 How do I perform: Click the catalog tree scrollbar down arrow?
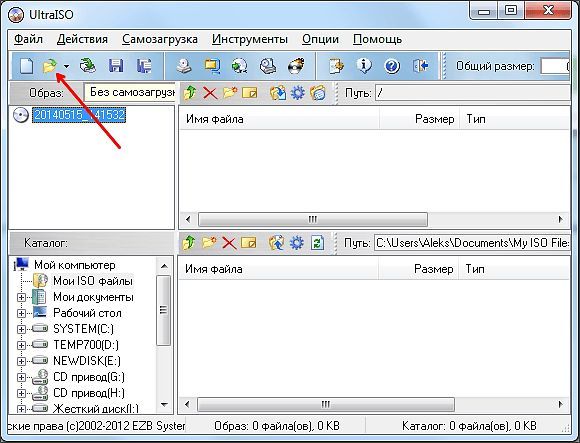(164, 405)
